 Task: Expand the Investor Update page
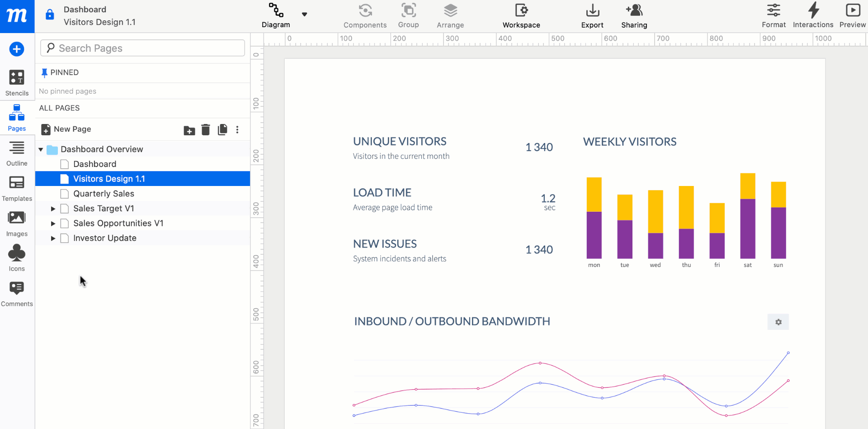pos(53,238)
